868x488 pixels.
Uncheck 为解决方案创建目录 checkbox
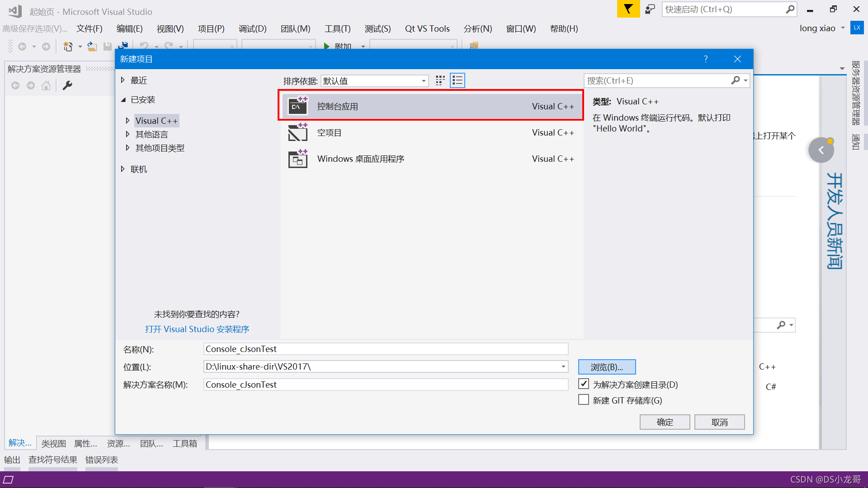tap(584, 384)
